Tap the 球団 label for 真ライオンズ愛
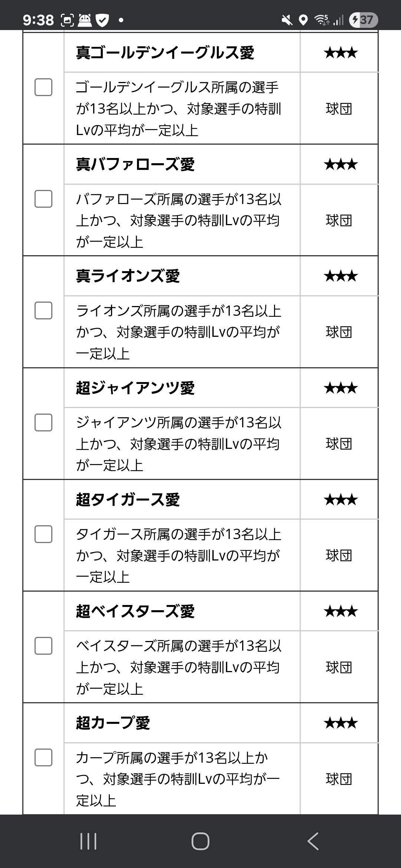This screenshot has width=401, height=868. 339,332
